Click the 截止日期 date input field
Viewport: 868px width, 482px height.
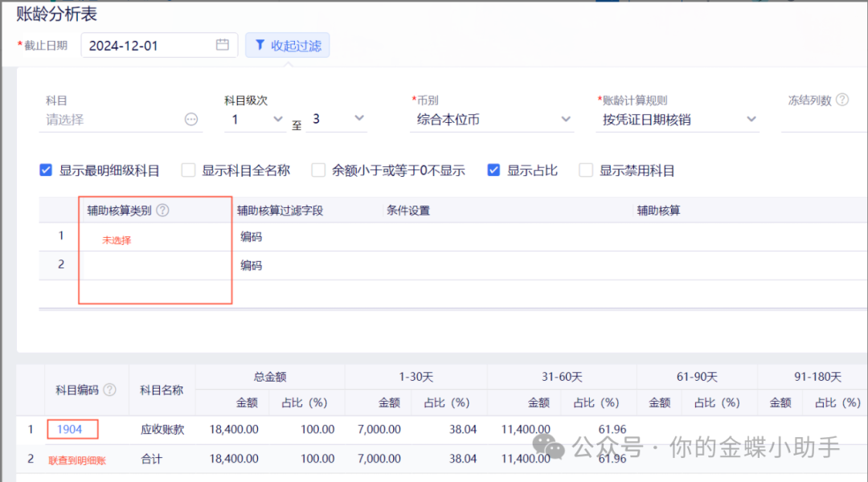click(x=149, y=46)
